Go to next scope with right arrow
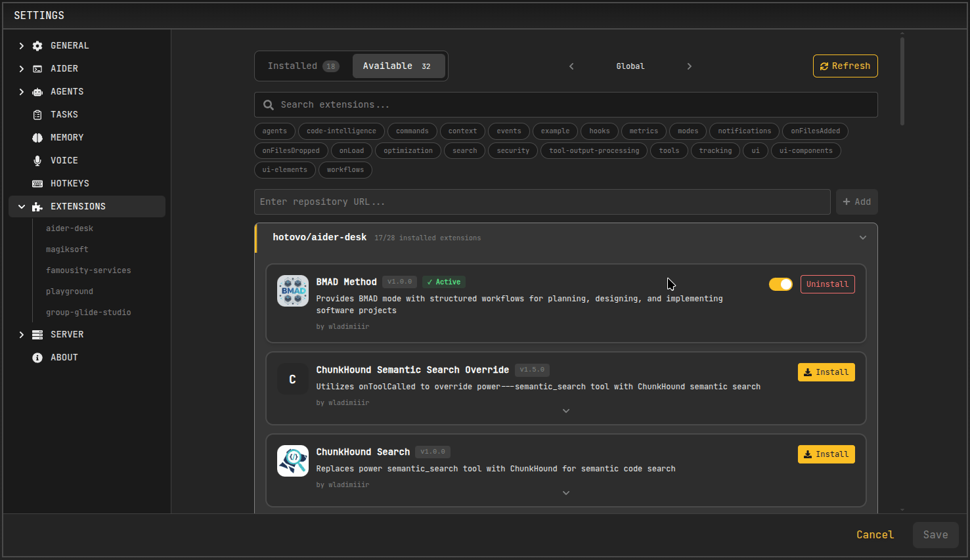Viewport: 970px width, 560px height. [689, 66]
